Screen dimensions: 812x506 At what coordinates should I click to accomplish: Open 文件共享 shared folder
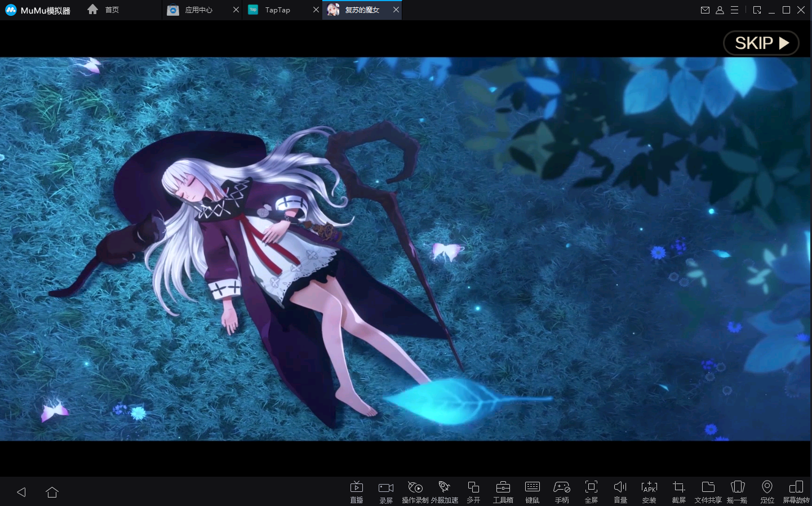click(708, 491)
